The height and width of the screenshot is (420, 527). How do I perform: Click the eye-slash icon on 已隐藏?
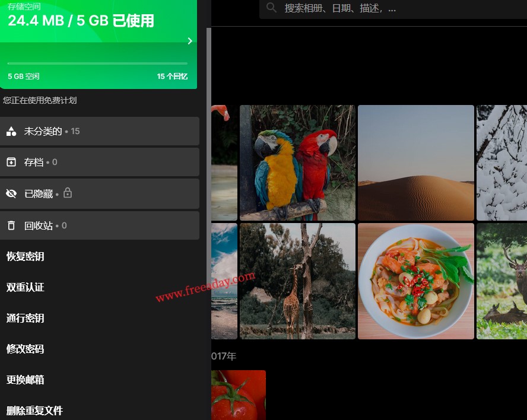pyautogui.click(x=11, y=193)
